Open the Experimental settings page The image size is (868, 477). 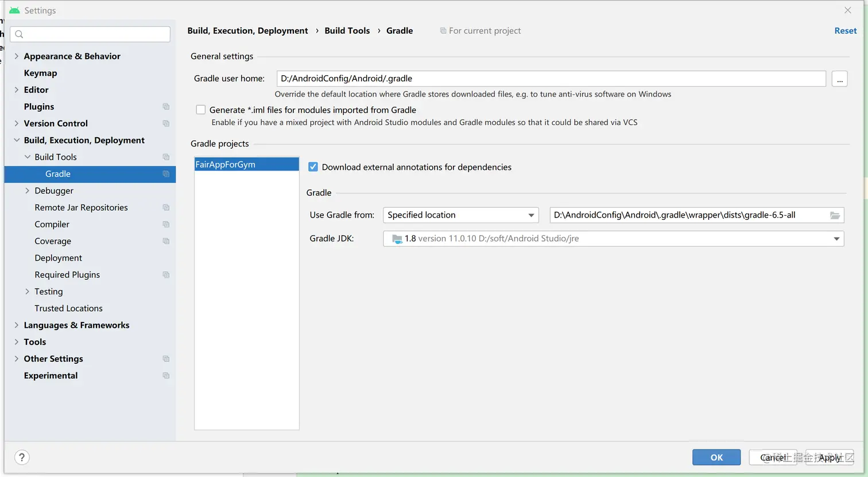pyautogui.click(x=51, y=376)
